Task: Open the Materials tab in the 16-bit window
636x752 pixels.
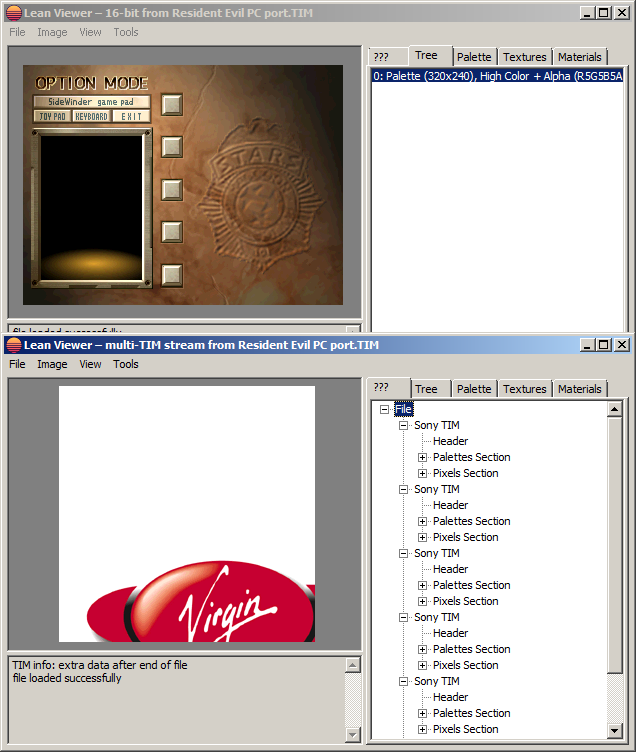Action: [x=579, y=57]
